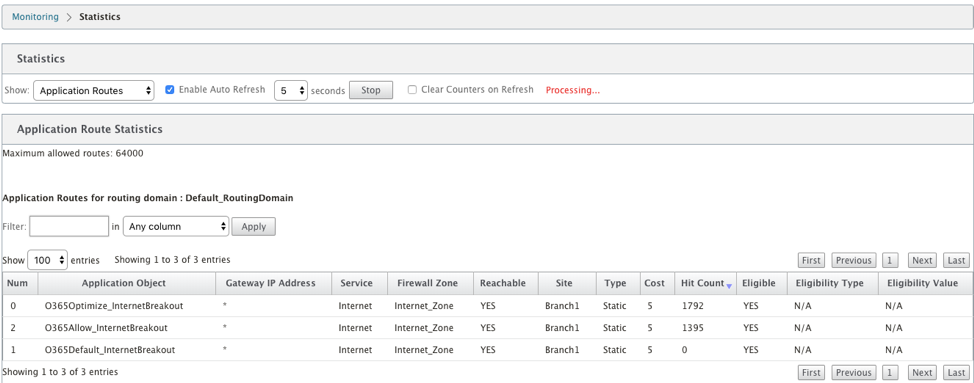Sort by the Reachable column header

point(506,283)
